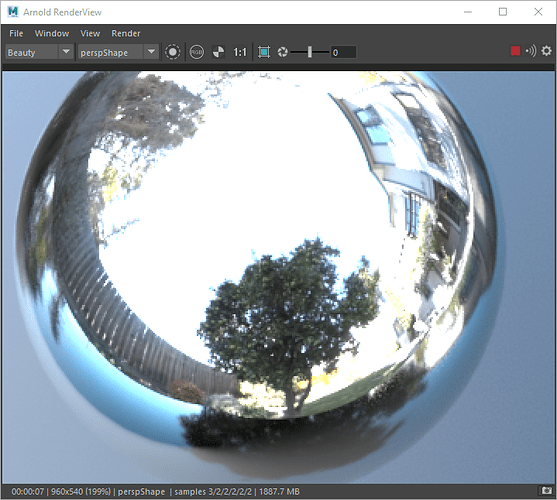Take a snapshot with camera icon
This screenshot has height=500, width=557.
(x=546, y=490)
